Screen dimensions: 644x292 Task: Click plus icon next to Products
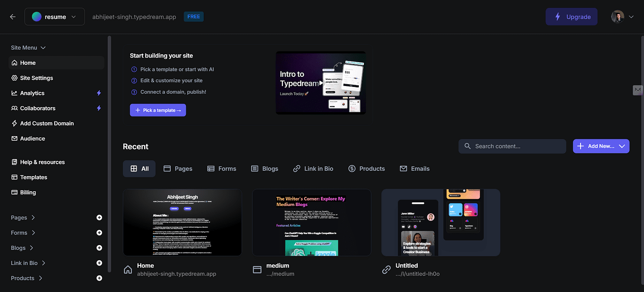99,278
